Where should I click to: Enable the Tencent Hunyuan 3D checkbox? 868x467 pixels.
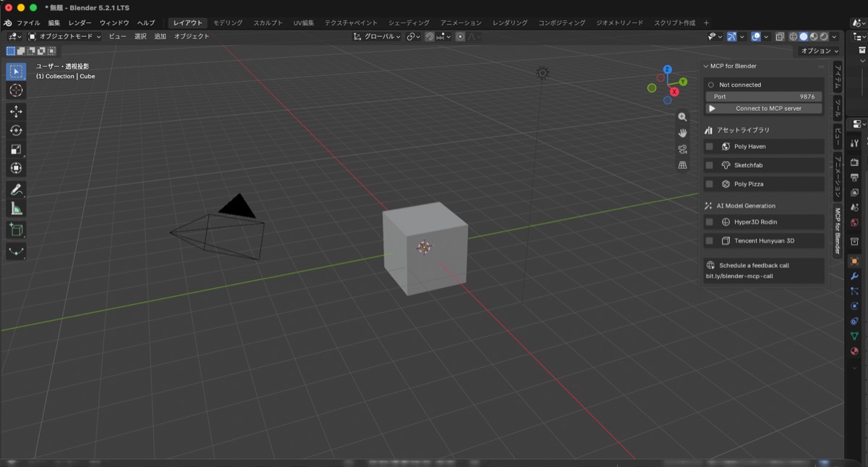point(710,240)
